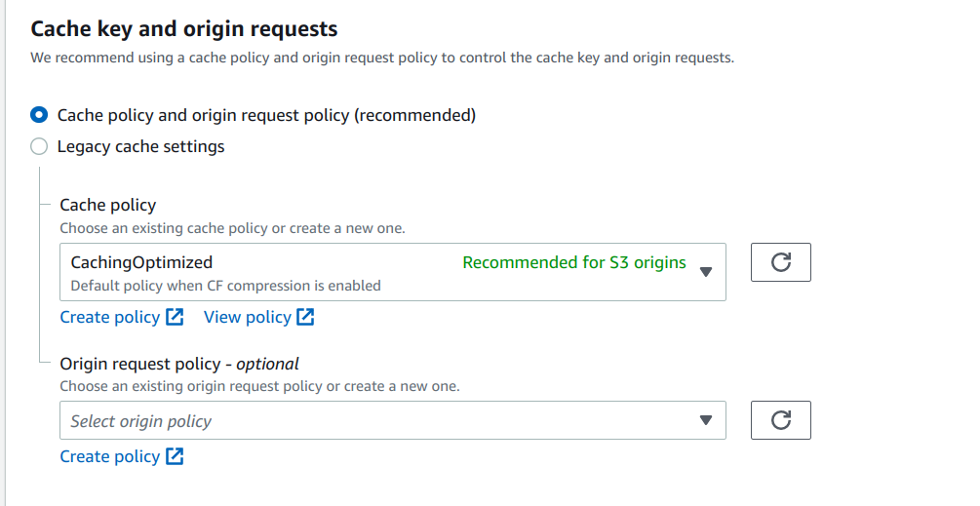Select the Legacy cache settings radio button
This screenshot has height=506, width=980.
point(39,147)
